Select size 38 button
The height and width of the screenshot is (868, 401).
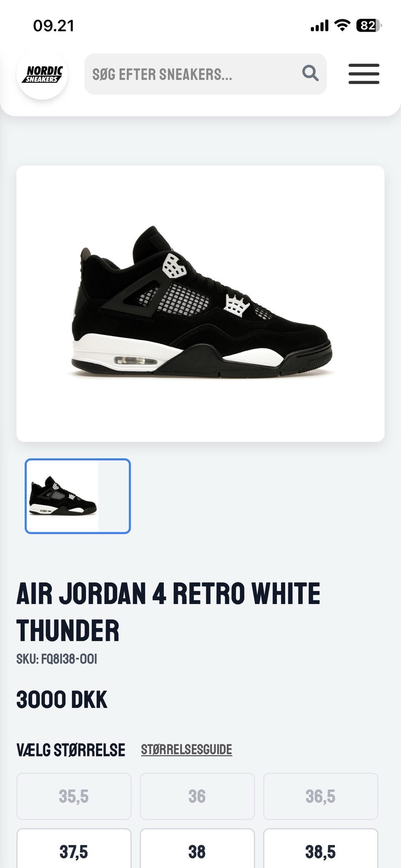point(197,849)
